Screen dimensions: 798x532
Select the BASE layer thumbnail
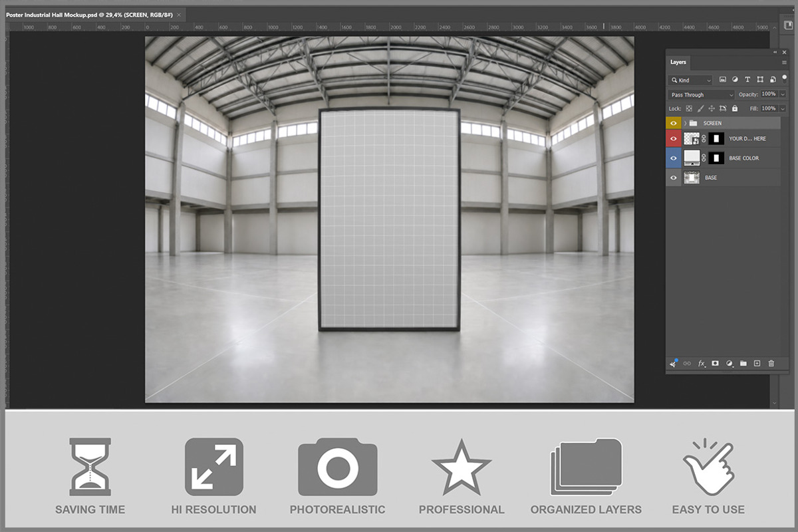click(x=692, y=178)
